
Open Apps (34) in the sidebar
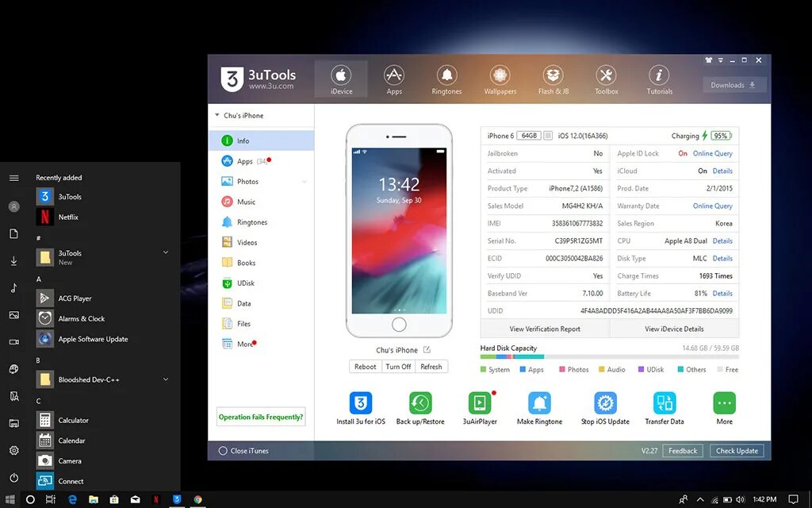[x=261, y=160]
